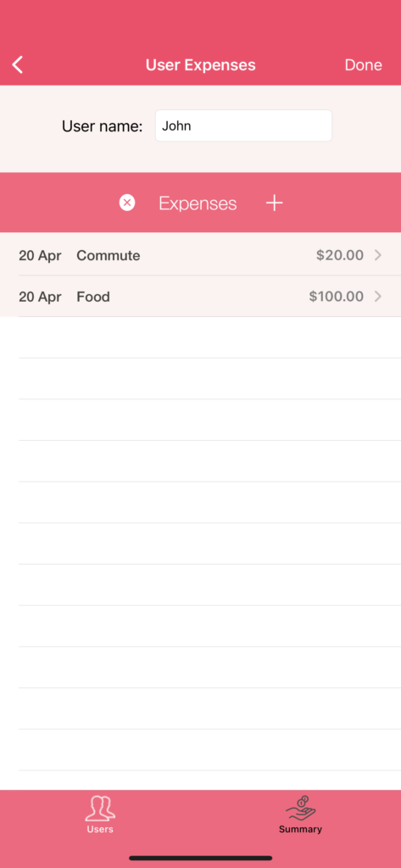Tap Done in navigation bar

tap(364, 64)
